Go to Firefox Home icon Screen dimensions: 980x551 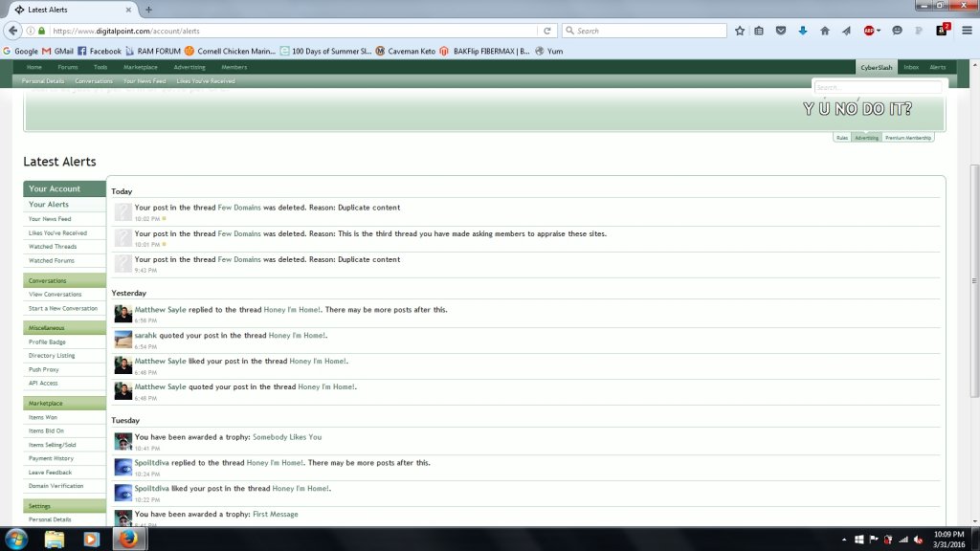pyautogui.click(x=824, y=31)
